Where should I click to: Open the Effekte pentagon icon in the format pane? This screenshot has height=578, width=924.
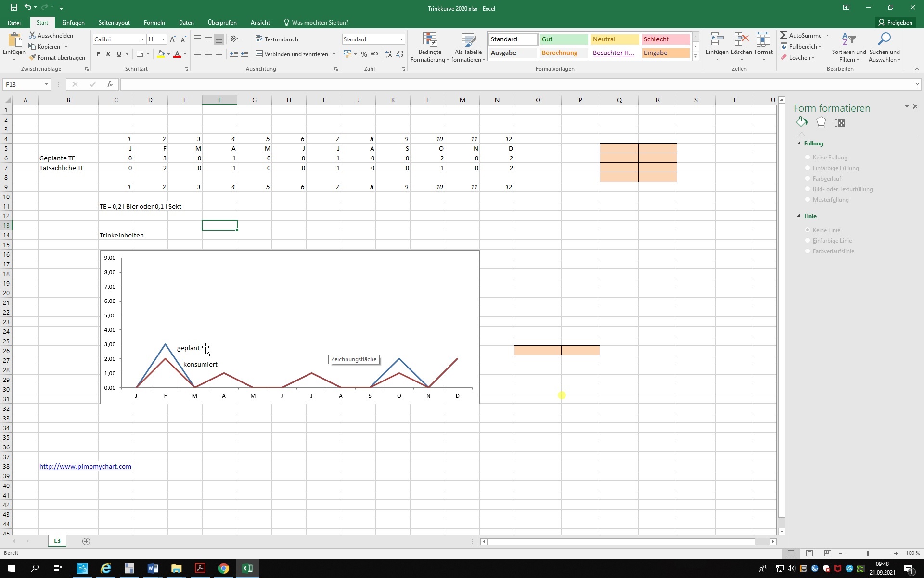pyautogui.click(x=821, y=122)
